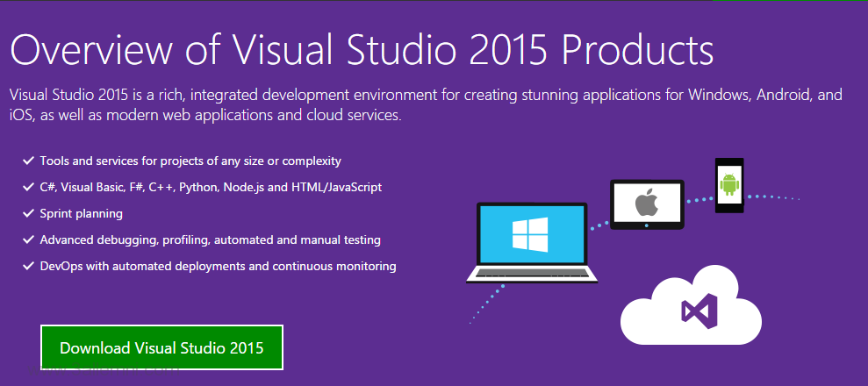
Task: Click the checkmark next to Sprint planning
Action: coord(28,213)
